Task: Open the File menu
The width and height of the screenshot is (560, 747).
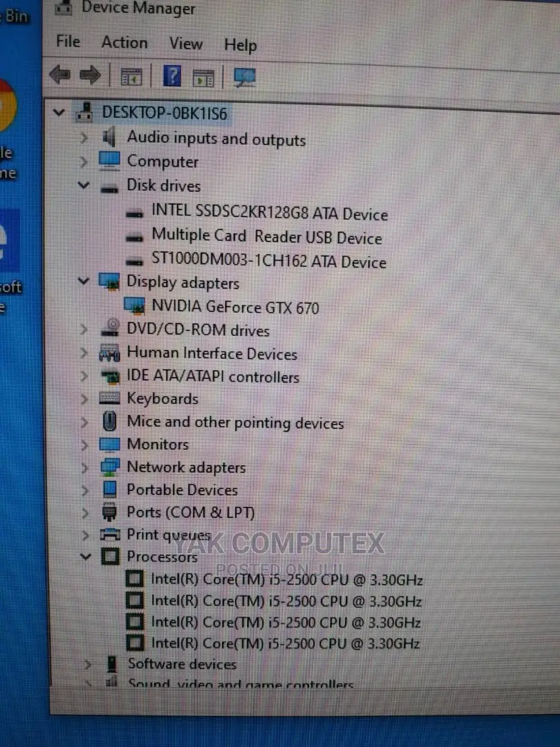Action: pos(68,41)
